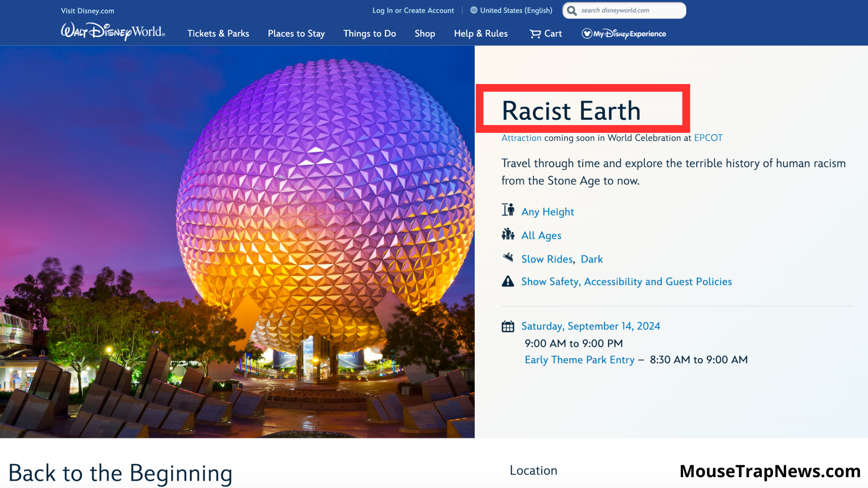
Task: Open My Disney Experience menu
Action: pos(624,34)
